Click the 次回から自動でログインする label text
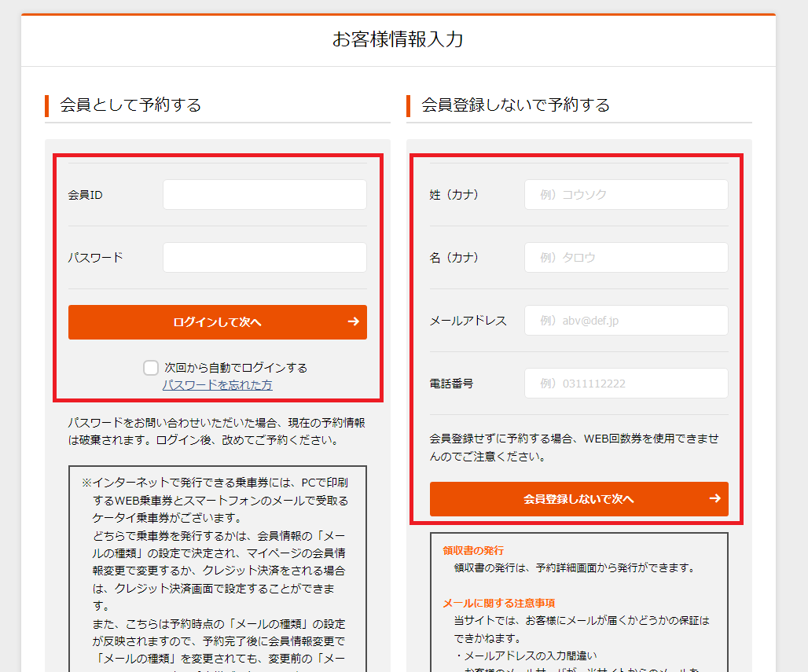This screenshot has height=672, width=808. coord(236,367)
